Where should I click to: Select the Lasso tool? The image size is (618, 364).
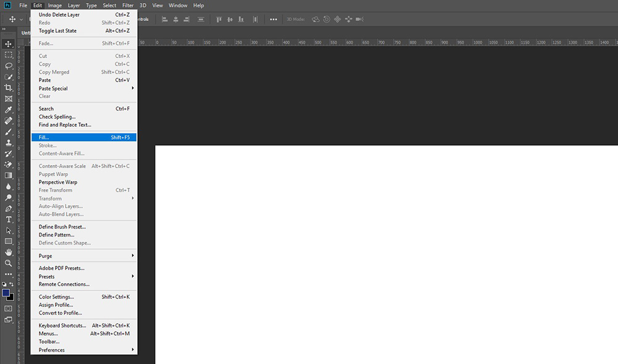point(9,66)
